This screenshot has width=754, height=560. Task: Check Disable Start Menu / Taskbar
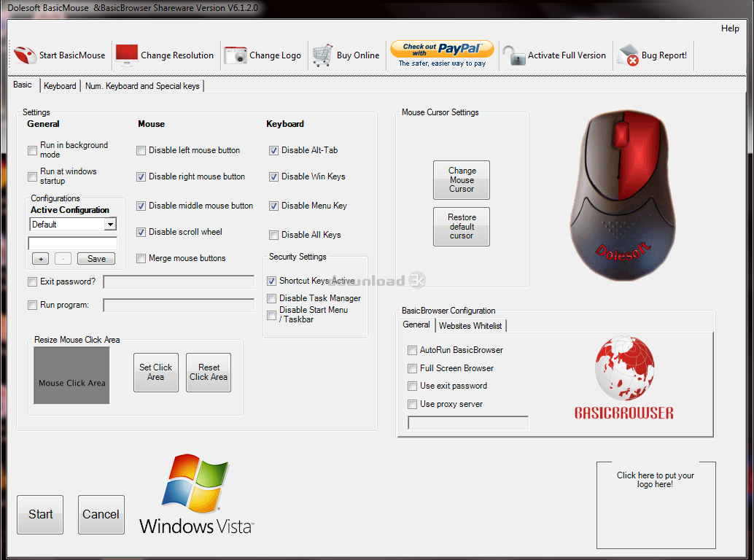pyautogui.click(x=272, y=315)
